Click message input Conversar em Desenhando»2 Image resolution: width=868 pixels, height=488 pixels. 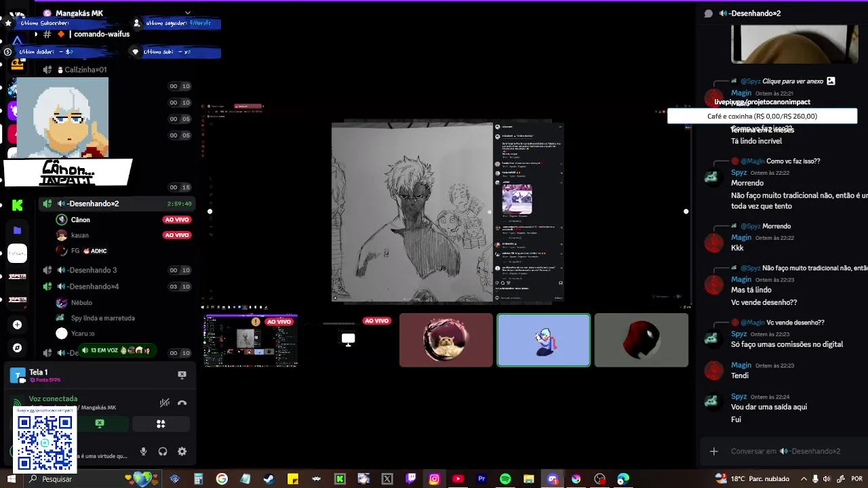click(x=787, y=451)
